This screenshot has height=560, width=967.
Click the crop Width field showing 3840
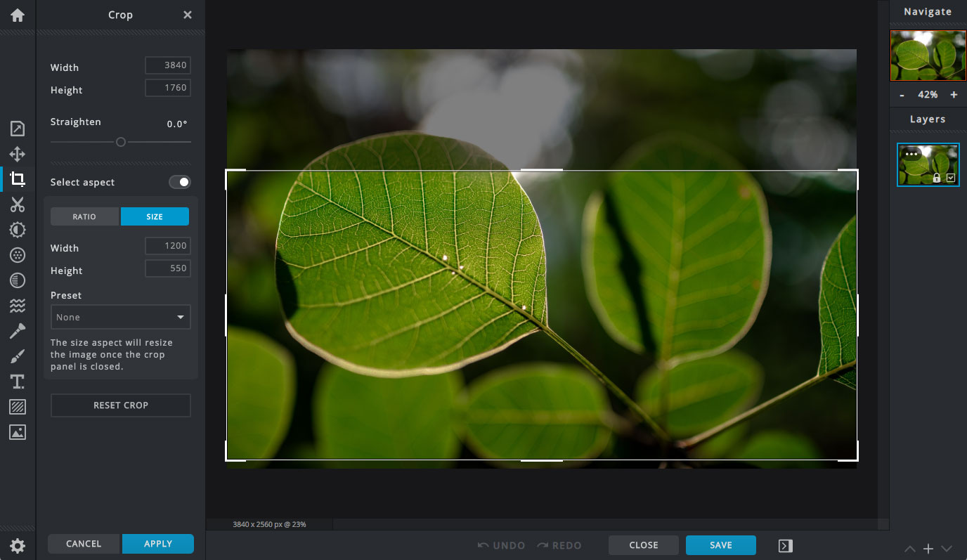pos(168,65)
